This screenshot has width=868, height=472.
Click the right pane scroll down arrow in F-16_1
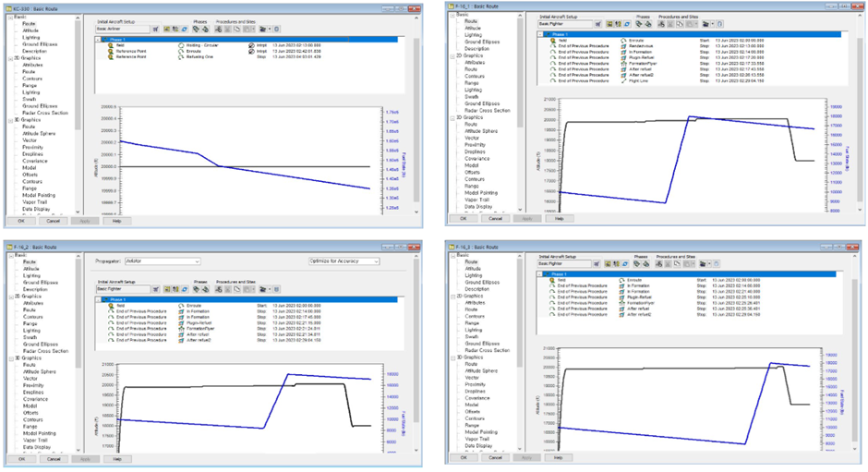point(859,210)
